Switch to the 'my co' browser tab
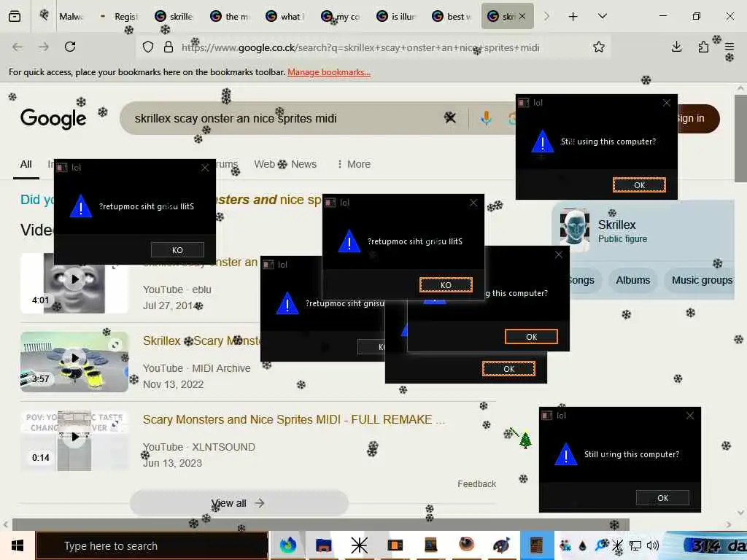747x560 pixels. 341,17
